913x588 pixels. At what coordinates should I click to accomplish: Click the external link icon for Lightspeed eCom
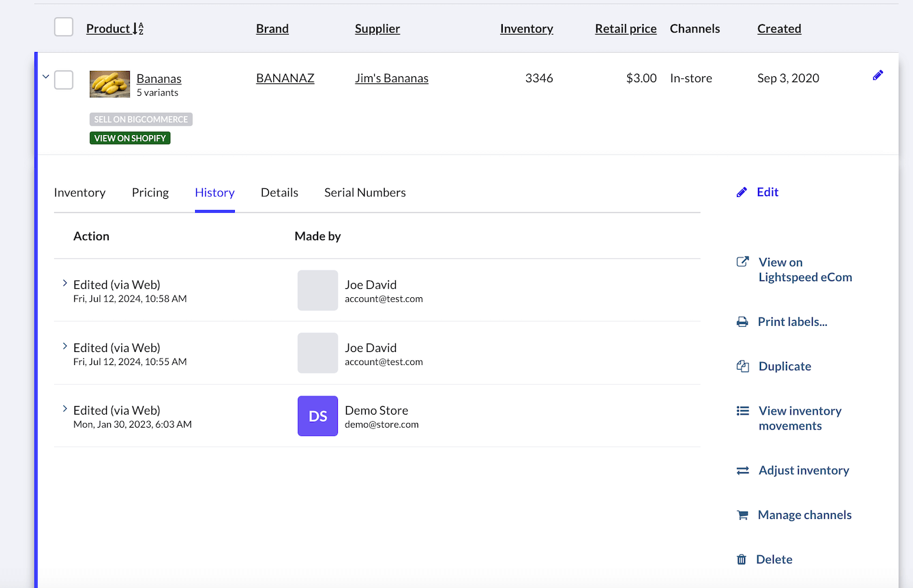coord(742,262)
